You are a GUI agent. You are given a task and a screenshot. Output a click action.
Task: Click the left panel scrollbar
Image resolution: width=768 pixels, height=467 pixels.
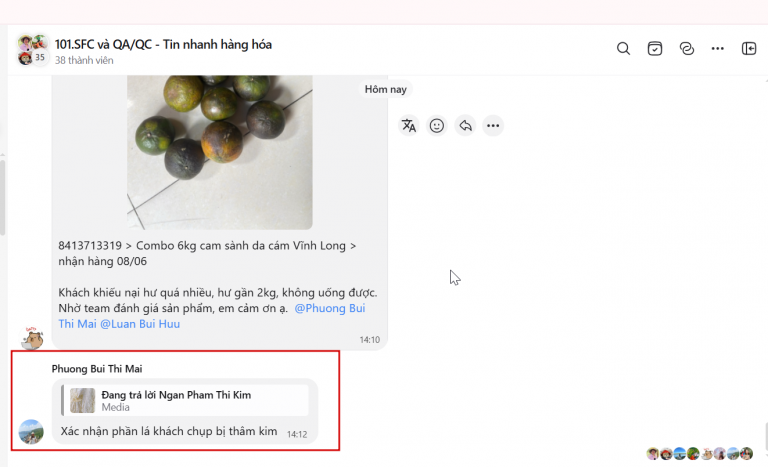tap(2, 196)
